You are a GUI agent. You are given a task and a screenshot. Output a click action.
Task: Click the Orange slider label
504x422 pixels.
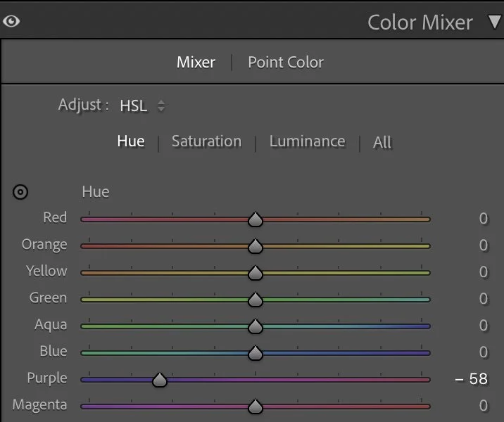pyautogui.click(x=44, y=245)
